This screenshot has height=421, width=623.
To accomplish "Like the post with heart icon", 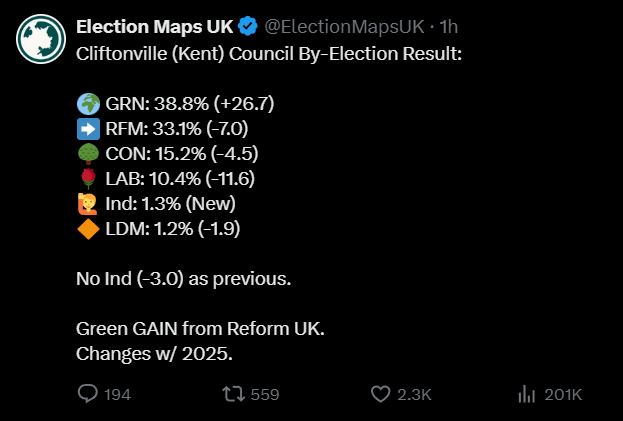I will tap(380, 395).
